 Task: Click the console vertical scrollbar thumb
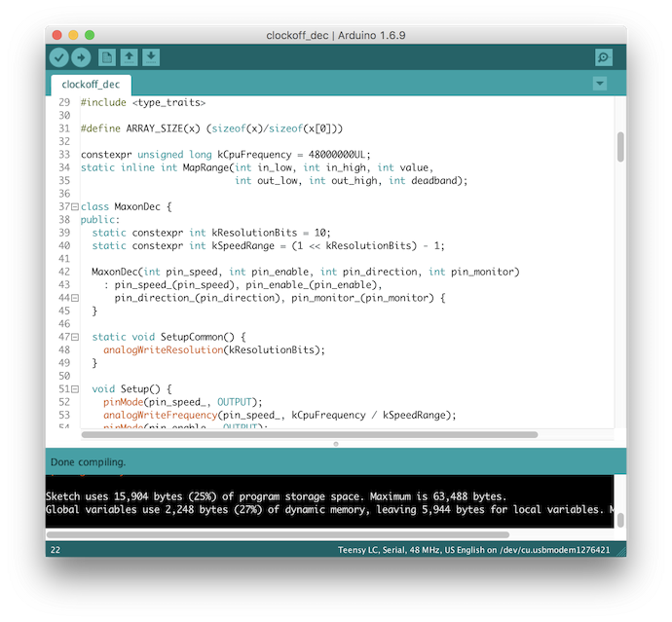(620, 520)
